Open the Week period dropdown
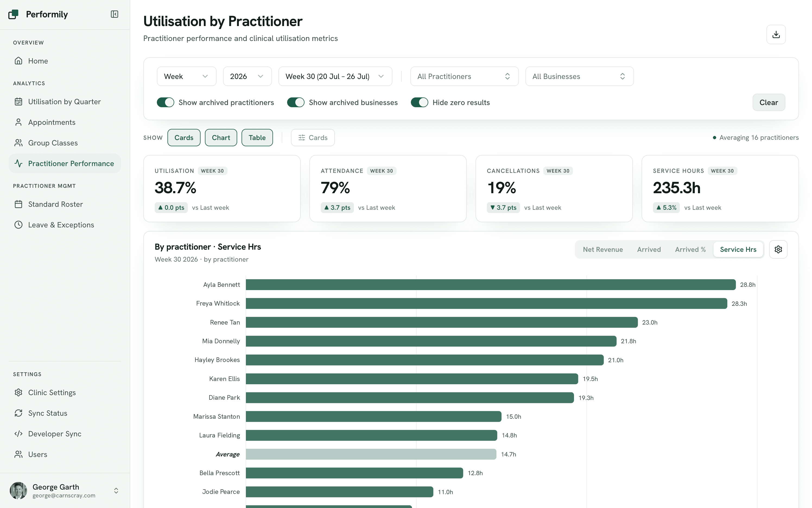Image resolution: width=812 pixels, height=508 pixels. click(x=186, y=76)
